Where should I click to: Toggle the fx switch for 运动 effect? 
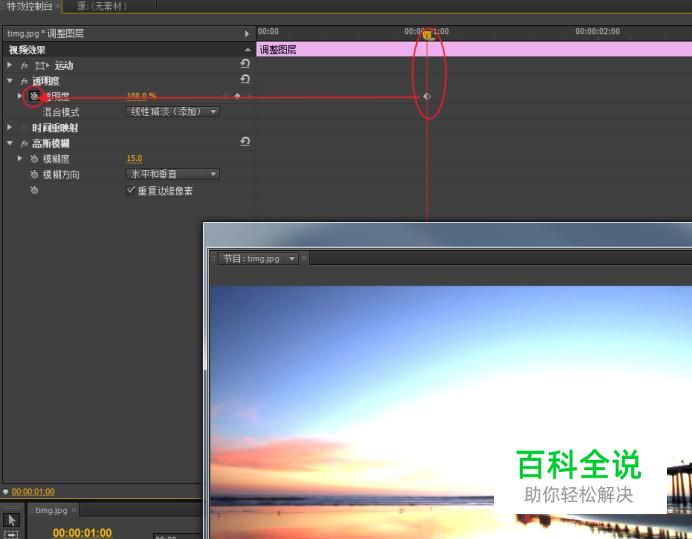(x=24, y=66)
